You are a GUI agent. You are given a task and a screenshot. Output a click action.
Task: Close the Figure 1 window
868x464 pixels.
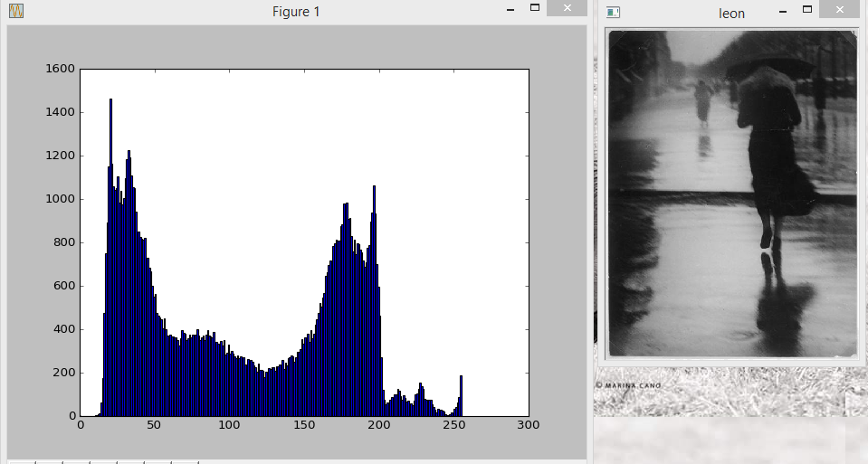(567, 8)
